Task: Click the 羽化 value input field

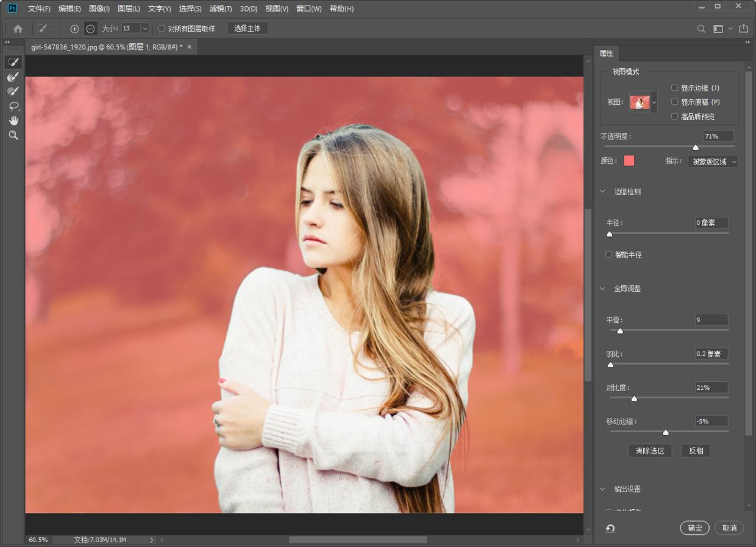Action: pos(711,354)
